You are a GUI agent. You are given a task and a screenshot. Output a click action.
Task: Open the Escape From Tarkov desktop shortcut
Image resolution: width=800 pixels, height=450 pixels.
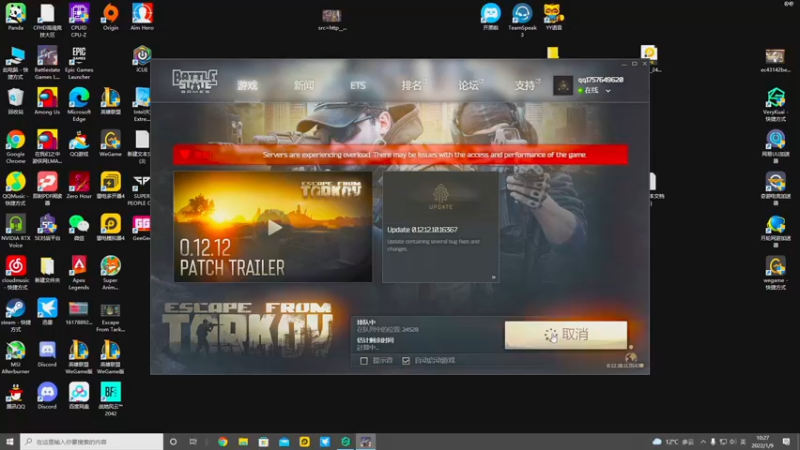[110, 316]
